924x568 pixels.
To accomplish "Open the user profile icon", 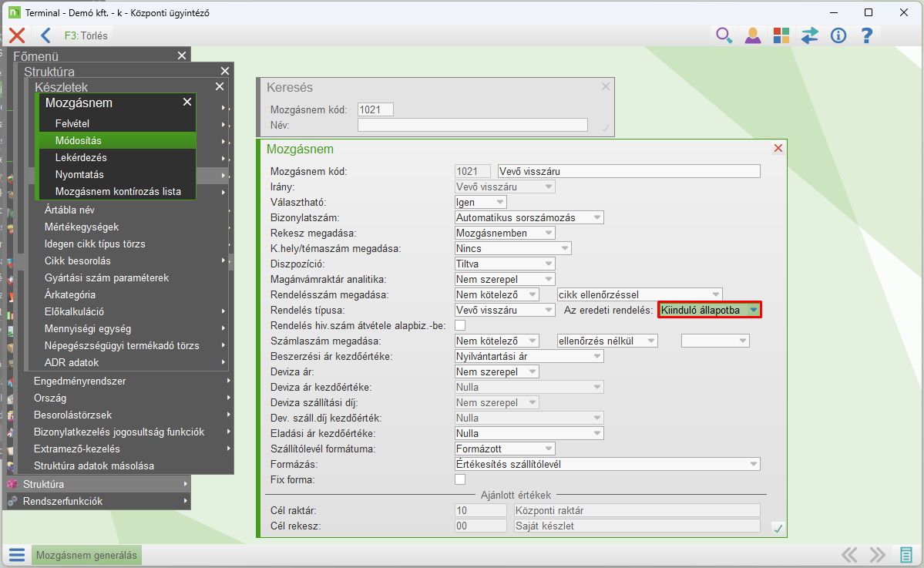I will [x=752, y=35].
